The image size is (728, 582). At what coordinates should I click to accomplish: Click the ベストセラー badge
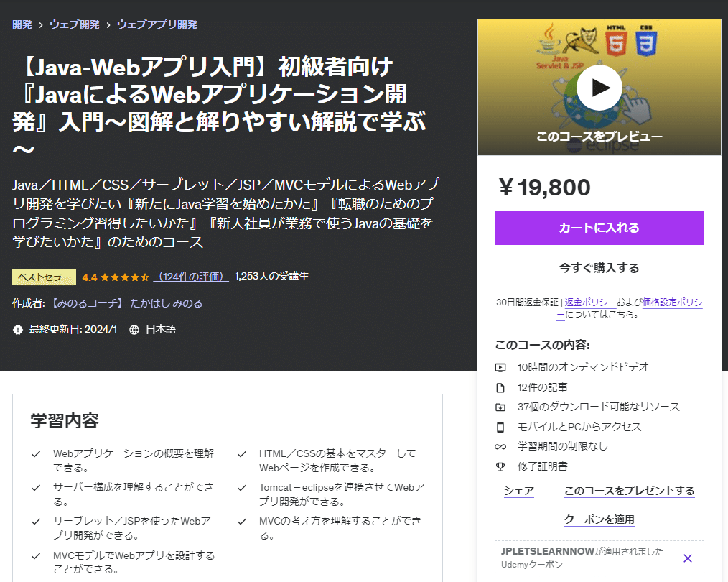[x=44, y=277]
